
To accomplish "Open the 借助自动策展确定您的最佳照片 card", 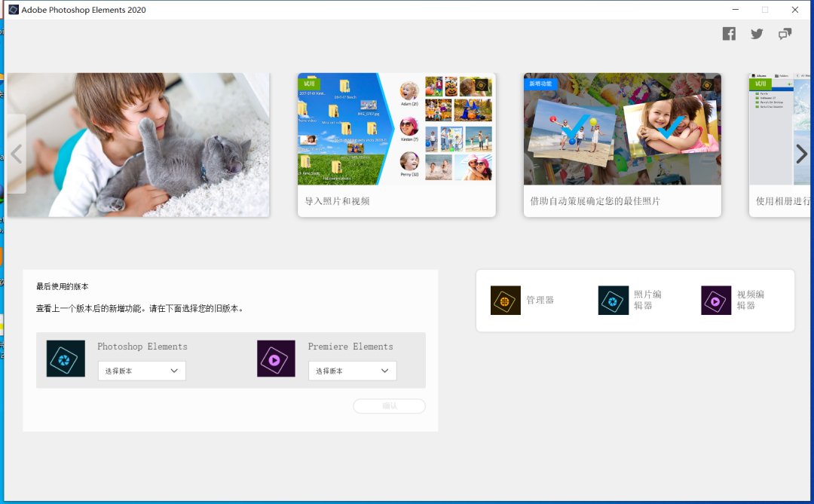I will (x=622, y=145).
